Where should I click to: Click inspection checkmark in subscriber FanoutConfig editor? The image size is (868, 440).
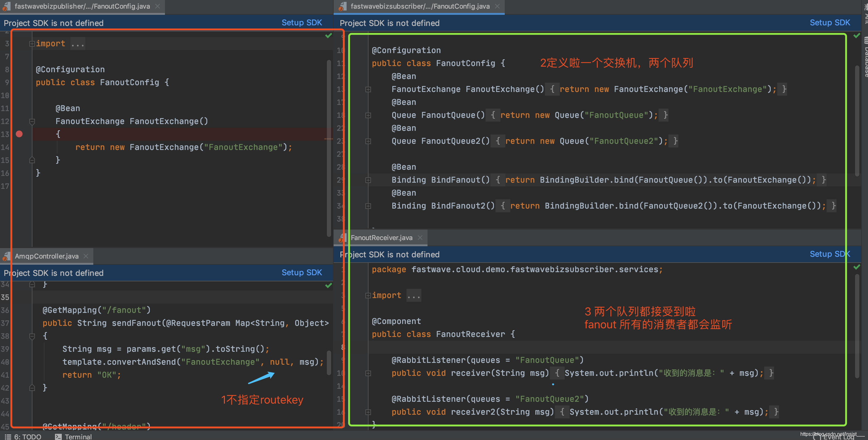point(857,35)
